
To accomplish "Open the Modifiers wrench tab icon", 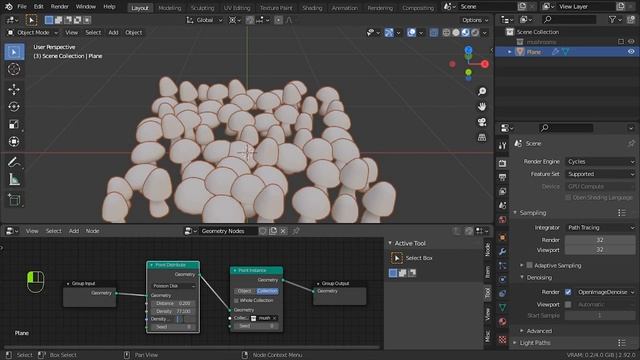I will click(x=502, y=251).
